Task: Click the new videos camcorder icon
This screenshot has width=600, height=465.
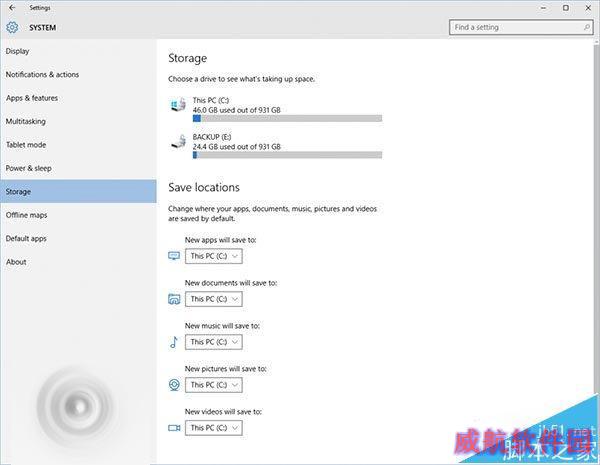Action: (174, 427)
